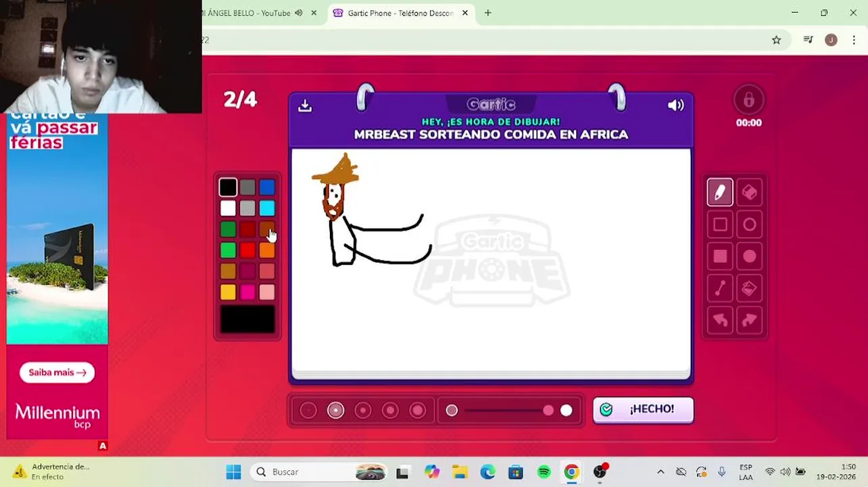Open Microsoft Edge from the taskbar

coord(487,472)
